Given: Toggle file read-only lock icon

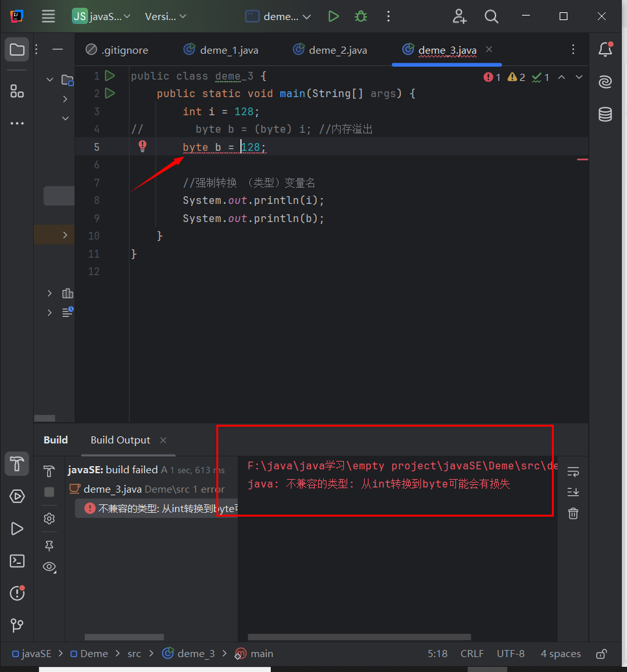Looking at the screenshot, I should pos(602,654).
